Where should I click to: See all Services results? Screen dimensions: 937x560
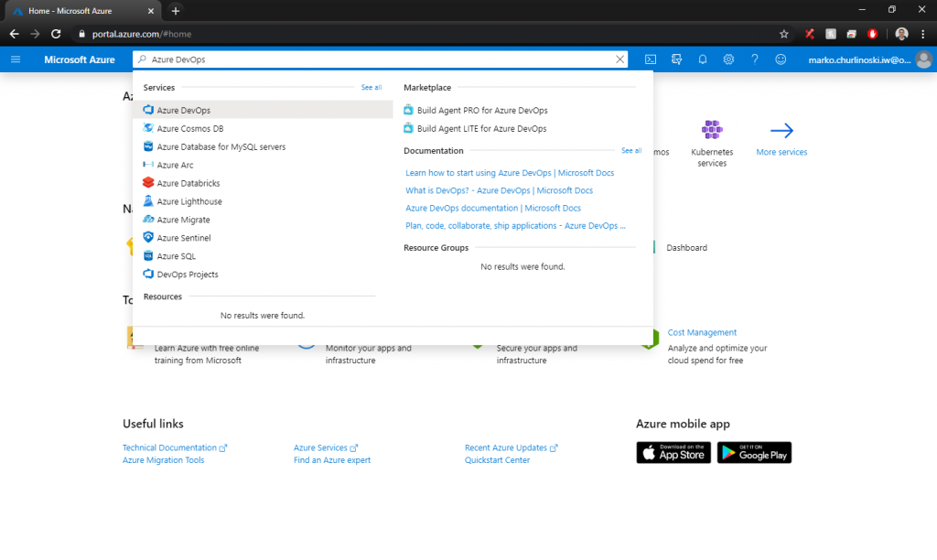[x=372, y=87]
